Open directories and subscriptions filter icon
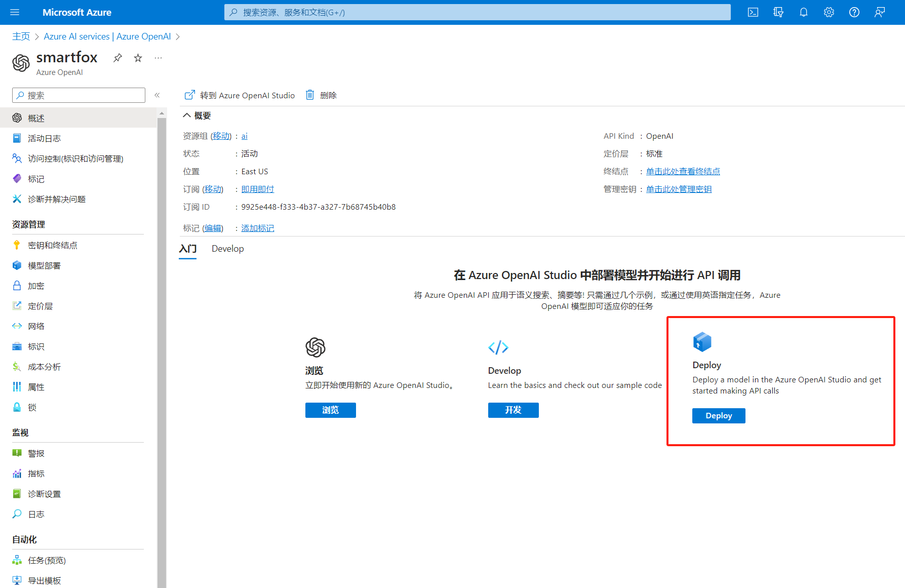905x588 pixels. (778, 12)
